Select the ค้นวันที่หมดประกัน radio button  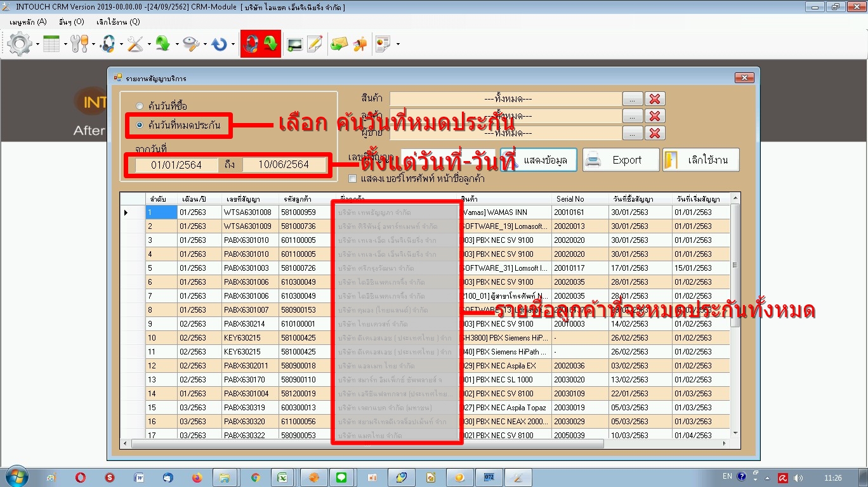(x=140, y=125)
